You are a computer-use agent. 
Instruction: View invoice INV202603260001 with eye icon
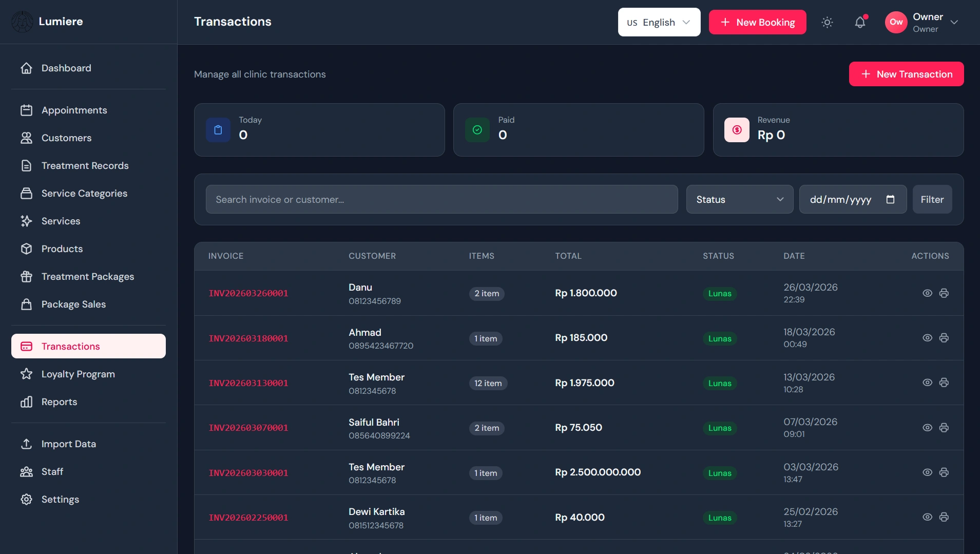tap(927, 293)
